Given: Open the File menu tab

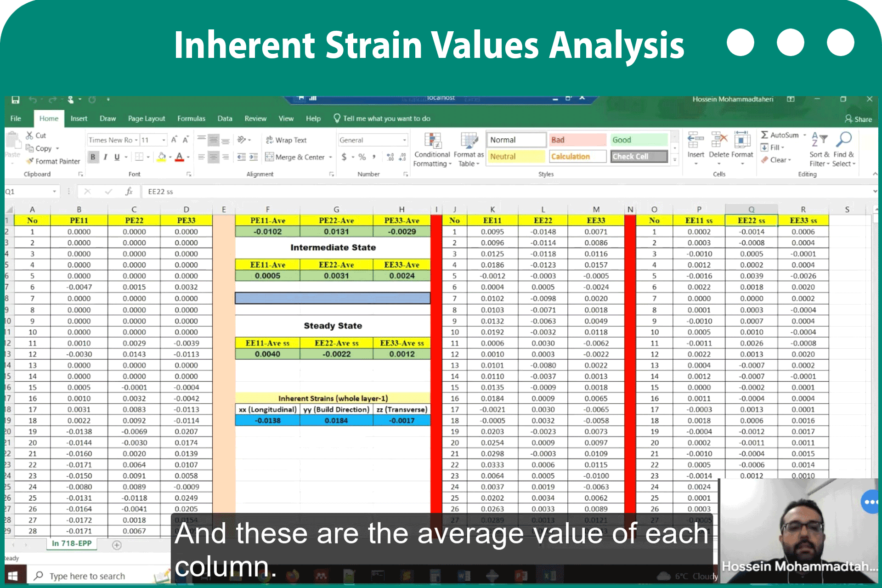Looking at the screenshot, I should point(16,119).
